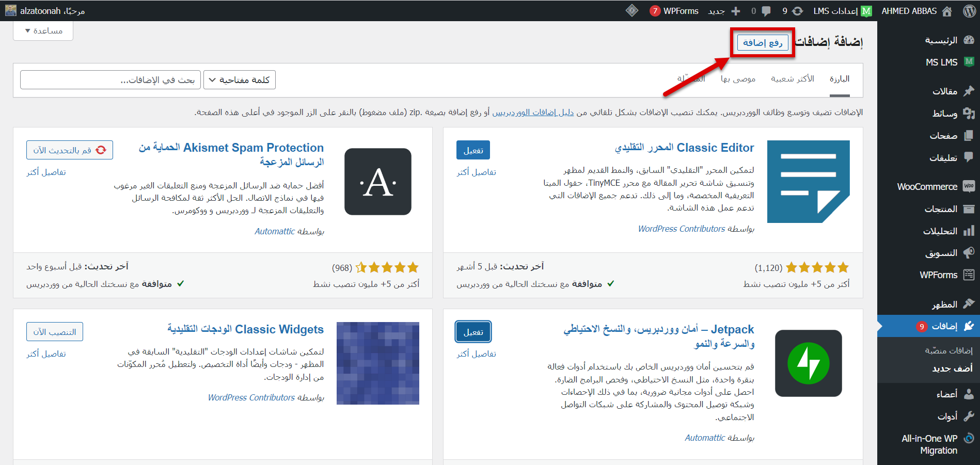
Task: Open the Classic Editor plugin icon
Action: tap(808, 182)
